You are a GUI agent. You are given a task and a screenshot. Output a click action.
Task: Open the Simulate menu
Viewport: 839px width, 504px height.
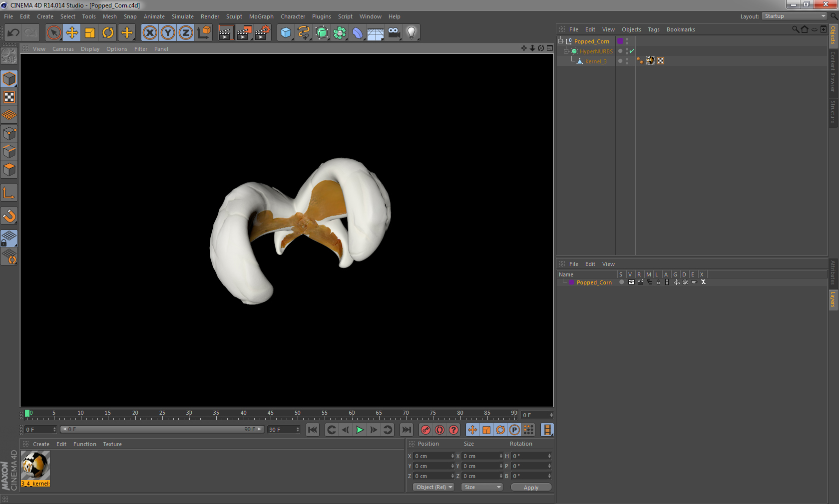point(183,16)
